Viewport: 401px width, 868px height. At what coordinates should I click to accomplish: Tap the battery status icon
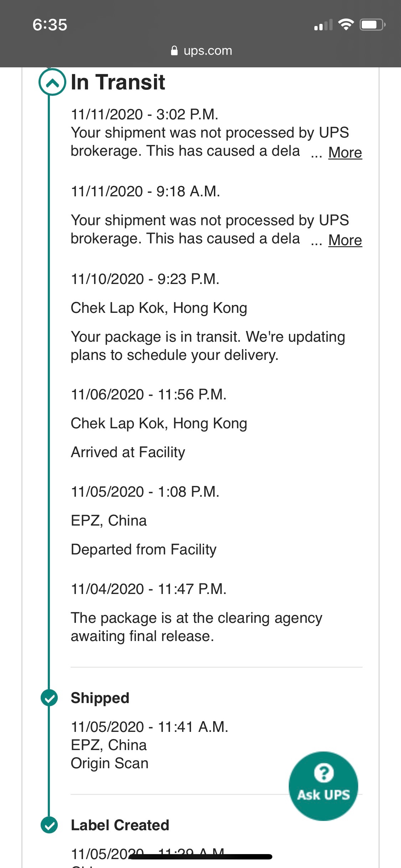point(372,25)
